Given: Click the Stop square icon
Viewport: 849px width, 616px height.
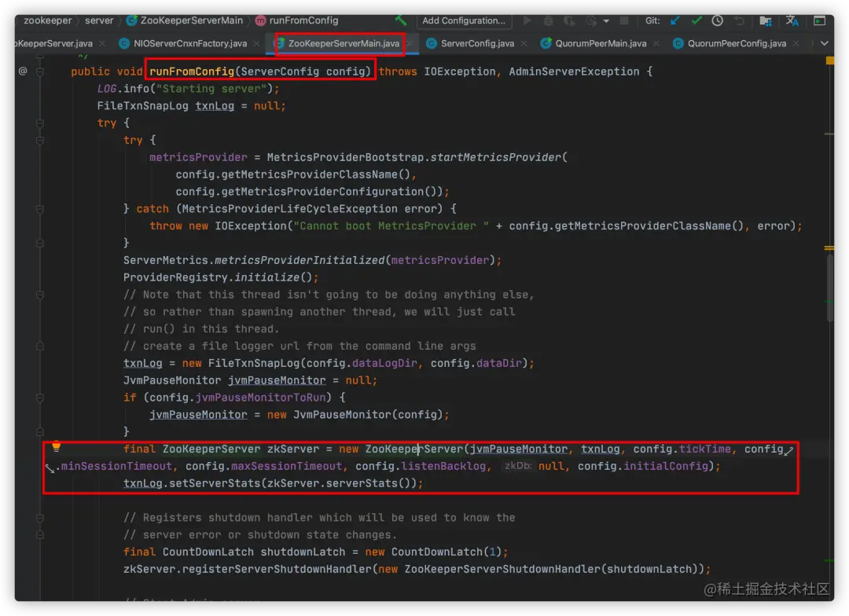Looking at the screenshot, I should click(623, 20).
